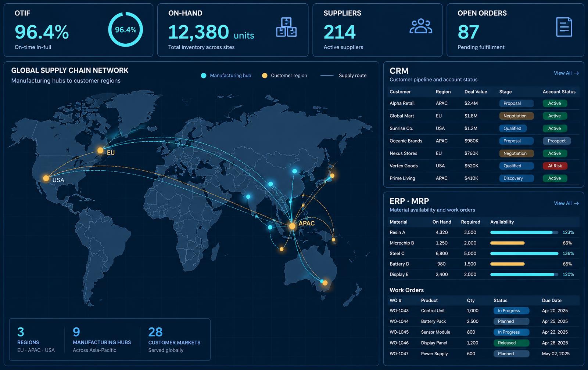Viewport: 588px width, 370px height.
Task: Click the Discovery stage badge for Prime Living
Action: click(516, 178)
